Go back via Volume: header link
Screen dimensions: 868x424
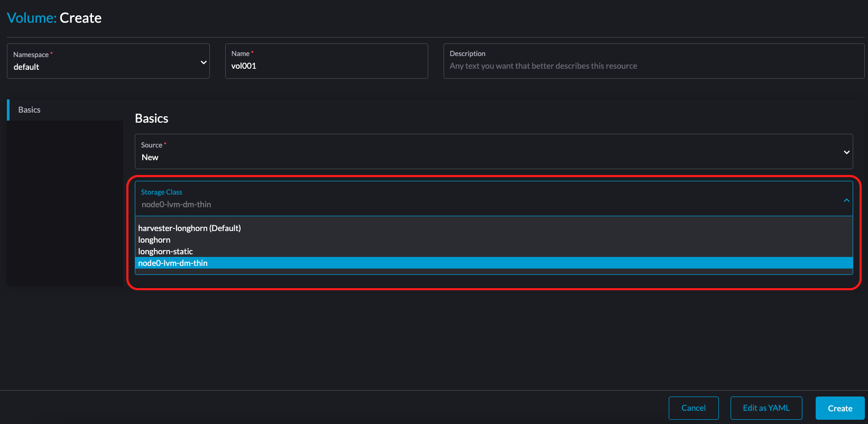[x=31, y=18]
